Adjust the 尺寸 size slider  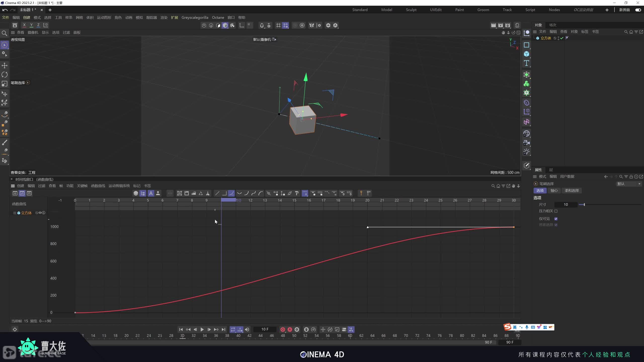pyautogui.click(x=584, y=205)
